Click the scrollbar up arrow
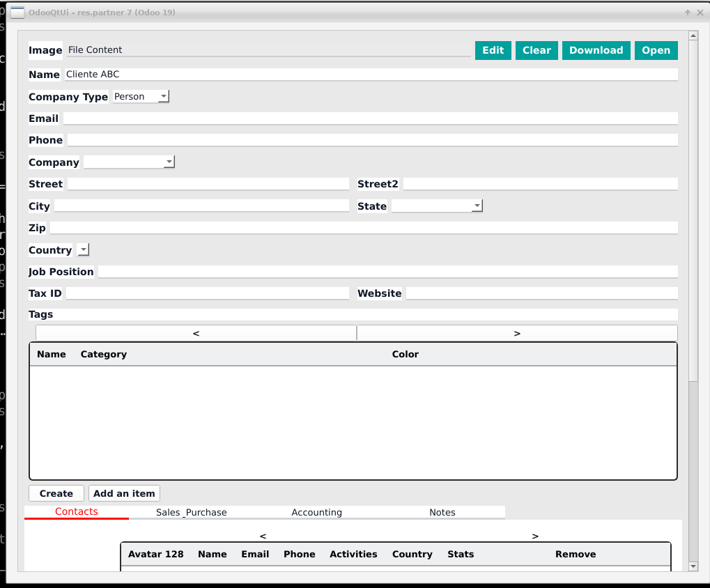 coord(693,36)
